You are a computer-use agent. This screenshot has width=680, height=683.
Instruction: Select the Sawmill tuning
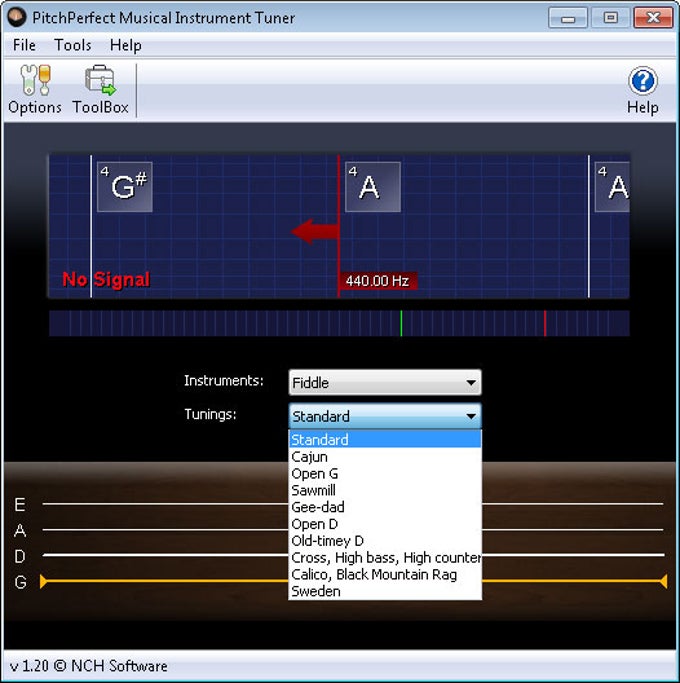coord(385,490)
